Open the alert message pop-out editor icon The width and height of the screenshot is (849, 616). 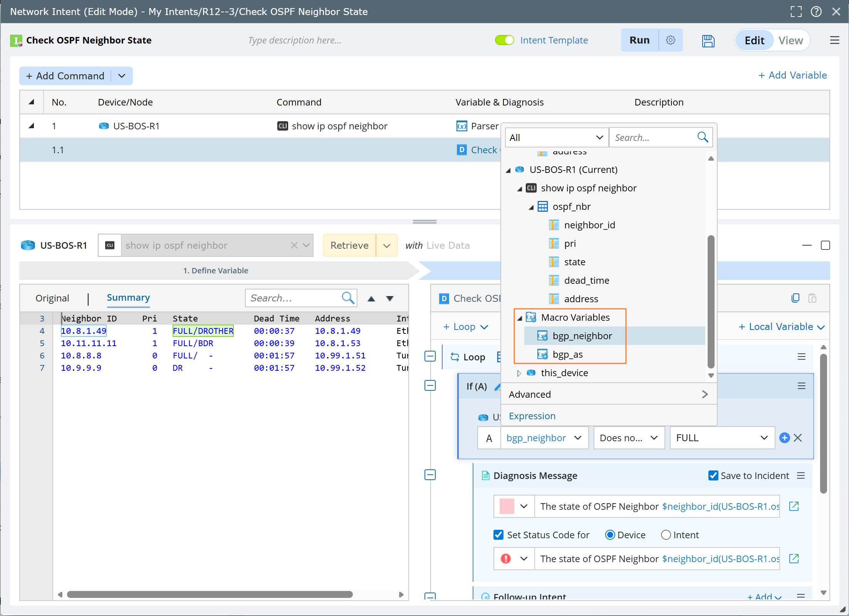[794, 559]
